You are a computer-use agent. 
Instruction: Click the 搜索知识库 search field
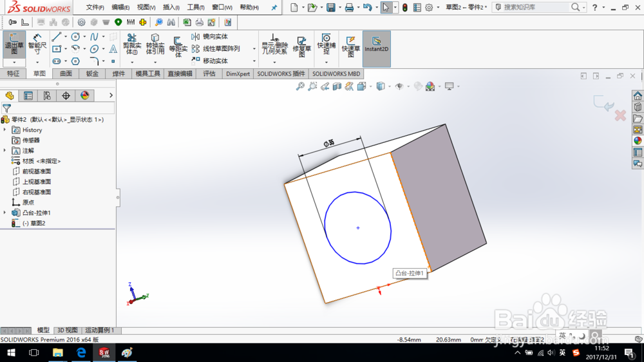click(536, 7)
